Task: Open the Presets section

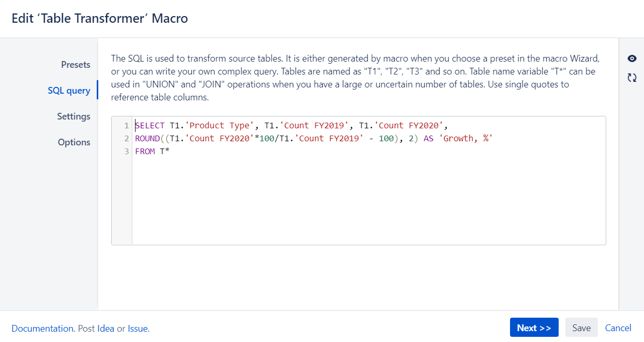Action: [x=76, y=65]
